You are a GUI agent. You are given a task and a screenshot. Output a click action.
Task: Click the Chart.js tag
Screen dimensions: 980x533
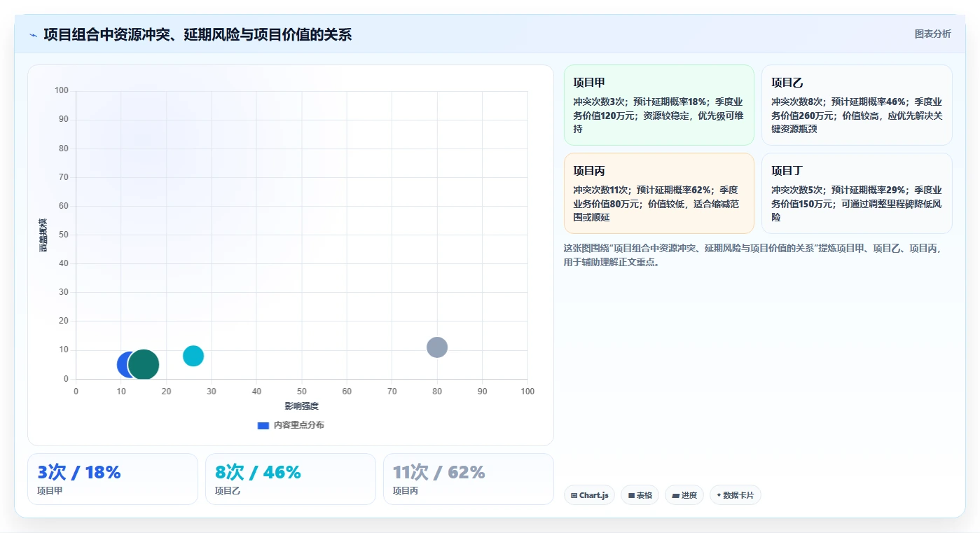[589, 495]
